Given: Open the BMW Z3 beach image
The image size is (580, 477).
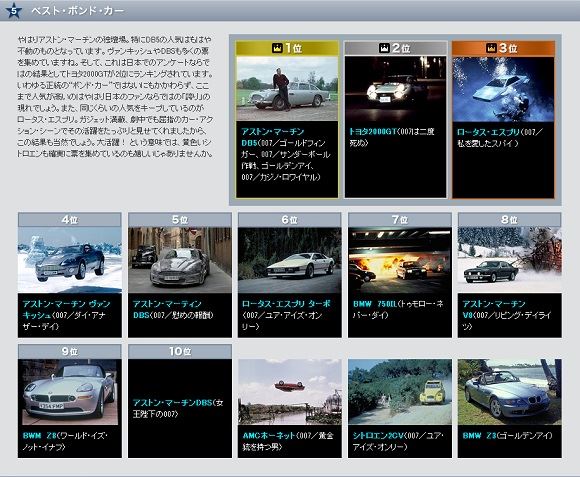Looking at the screenshot, I should (510, 392).
